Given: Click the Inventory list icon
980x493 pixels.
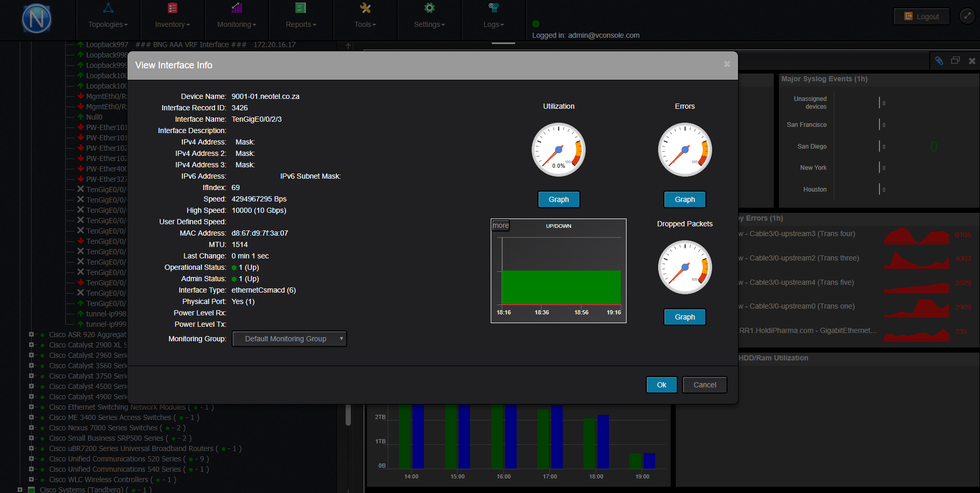Looking at the screenshot, I should 173,8.
